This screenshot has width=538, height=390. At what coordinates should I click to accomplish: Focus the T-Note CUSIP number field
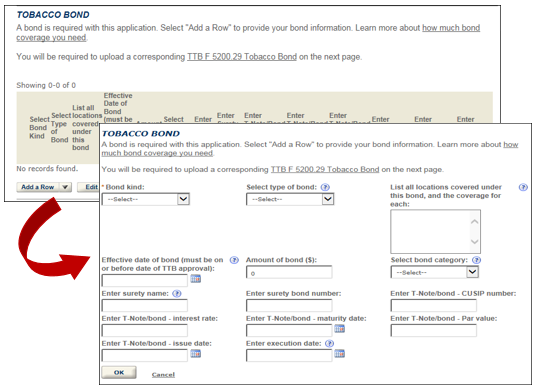click(434, 305)
